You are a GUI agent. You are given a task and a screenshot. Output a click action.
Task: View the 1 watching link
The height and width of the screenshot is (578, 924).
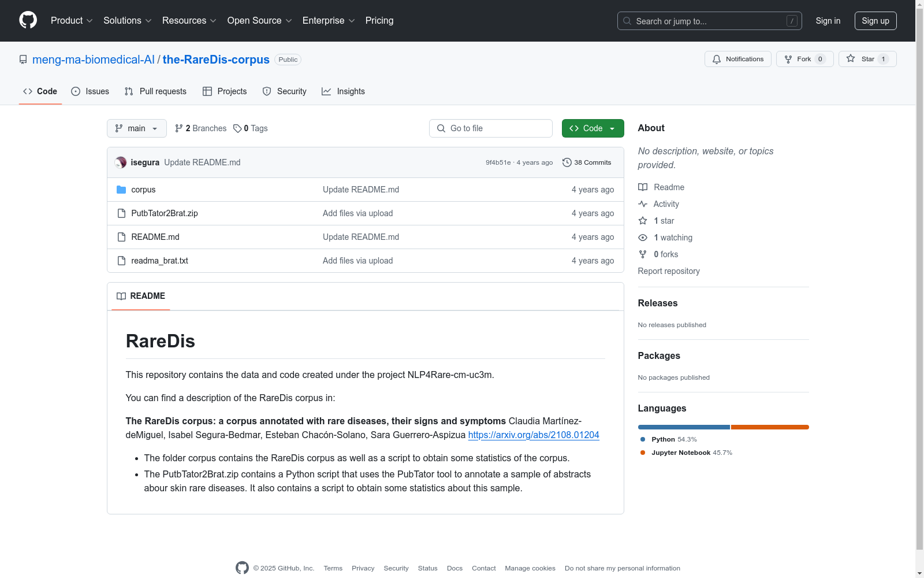click(x=665, y=238)
